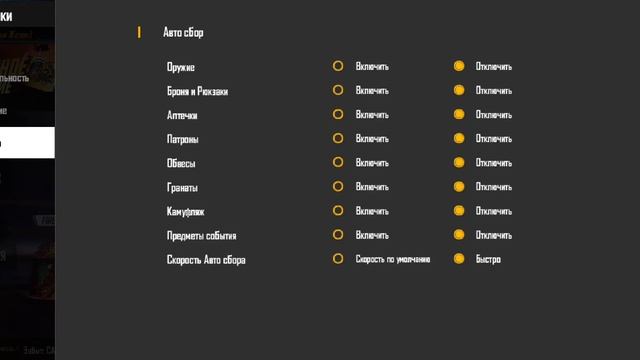
Task: Choose Отключить for Обвесы
Action: pos(459,162)
